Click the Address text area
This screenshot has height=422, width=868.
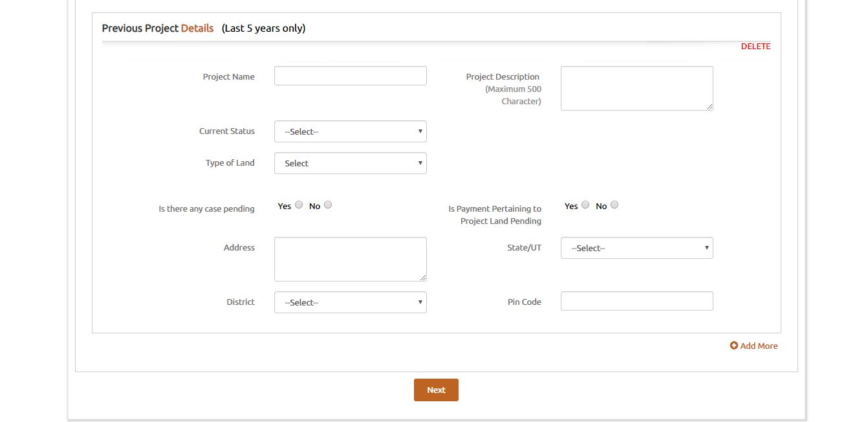350,258
